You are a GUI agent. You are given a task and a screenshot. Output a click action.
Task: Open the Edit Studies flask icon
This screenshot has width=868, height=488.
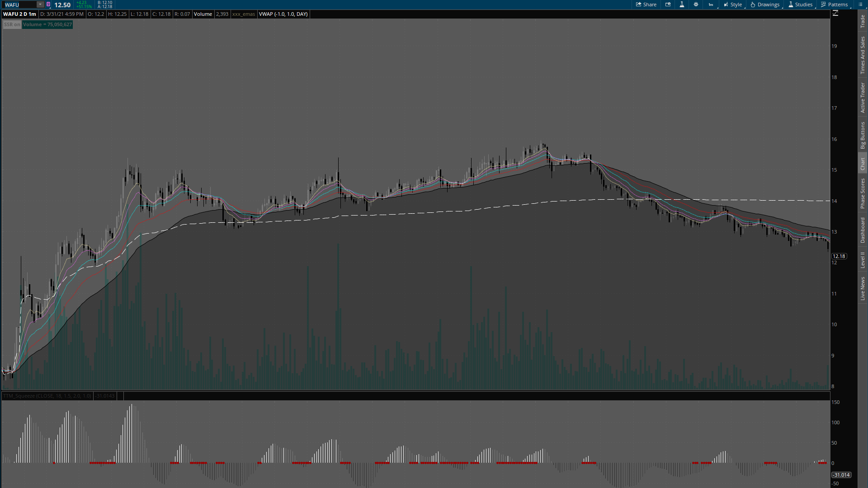682,5
